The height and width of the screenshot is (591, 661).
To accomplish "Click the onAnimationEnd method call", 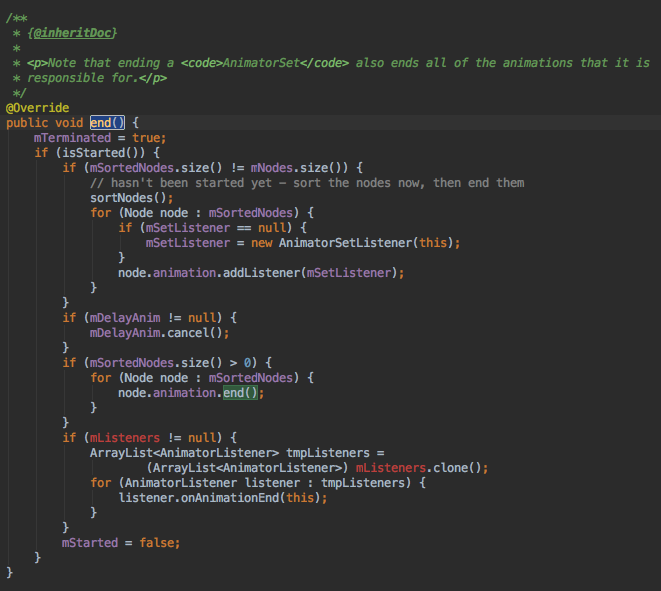I will point(230,498).
